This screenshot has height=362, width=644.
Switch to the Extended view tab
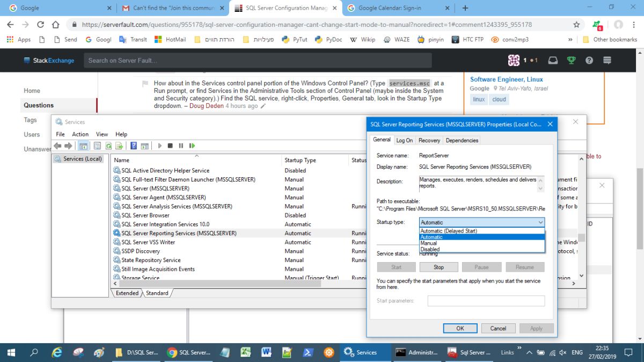click(127, 293)
